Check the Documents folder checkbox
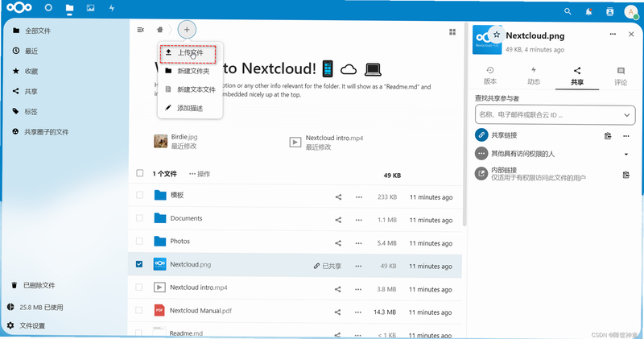The image size is (644, 339). pyautogui.click(x=139, y=217)
